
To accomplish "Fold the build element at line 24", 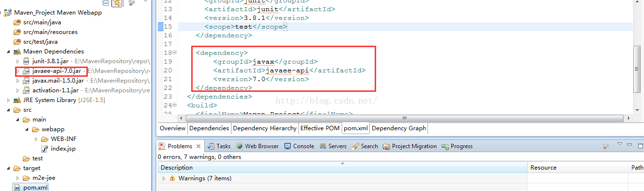I will point(175,105).
